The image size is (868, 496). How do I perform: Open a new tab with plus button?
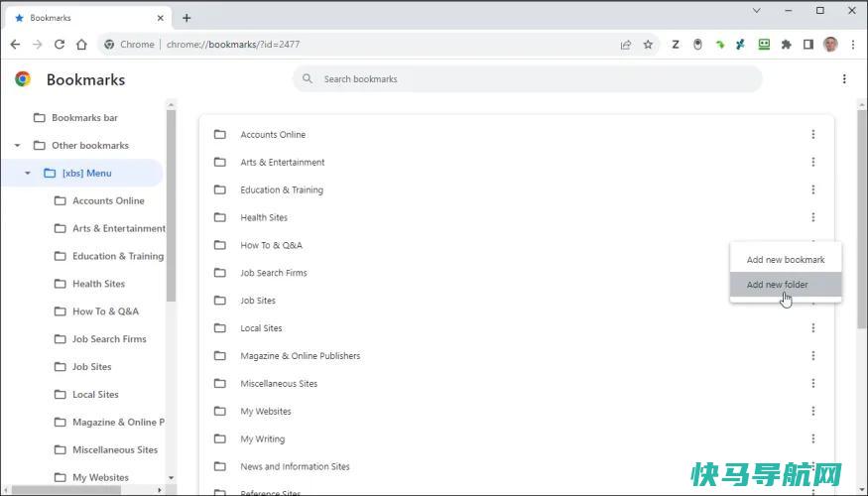tap(186, 18)
